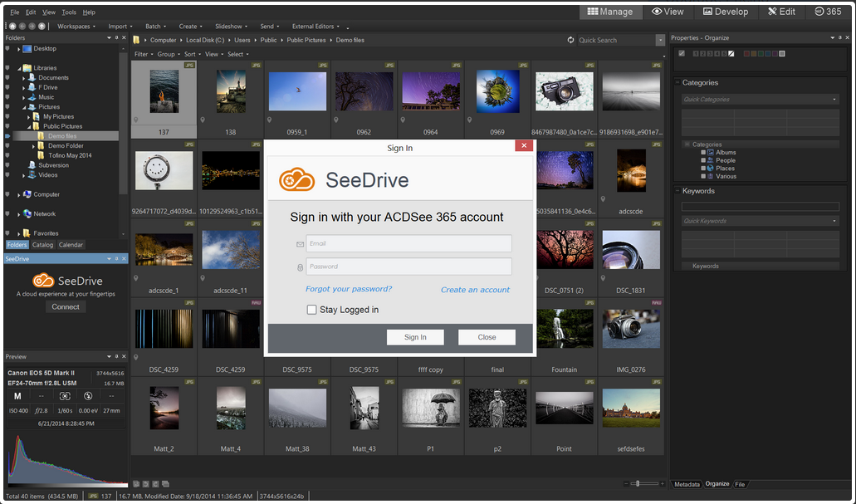Click the red color label swatch
This screenshot has width=856, height=504.
pyautogui.click(x=746, y=54)
